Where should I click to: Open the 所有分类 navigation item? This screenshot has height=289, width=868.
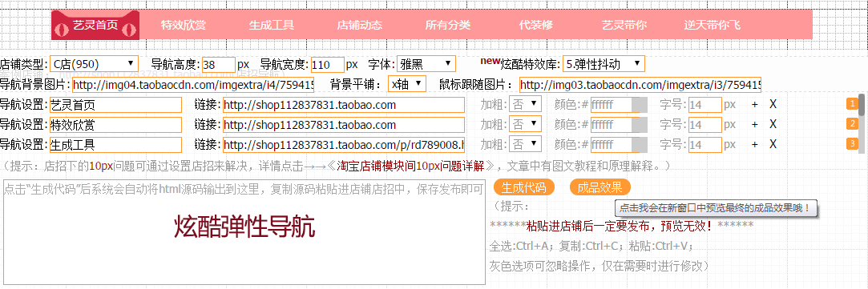click(x=447, y=25)
